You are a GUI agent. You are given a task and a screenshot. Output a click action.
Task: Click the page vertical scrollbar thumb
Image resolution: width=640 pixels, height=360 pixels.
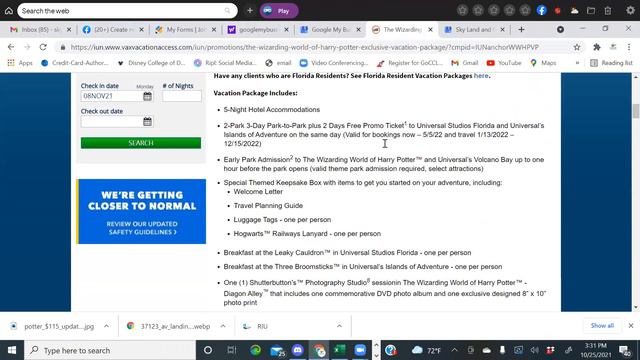636,111
